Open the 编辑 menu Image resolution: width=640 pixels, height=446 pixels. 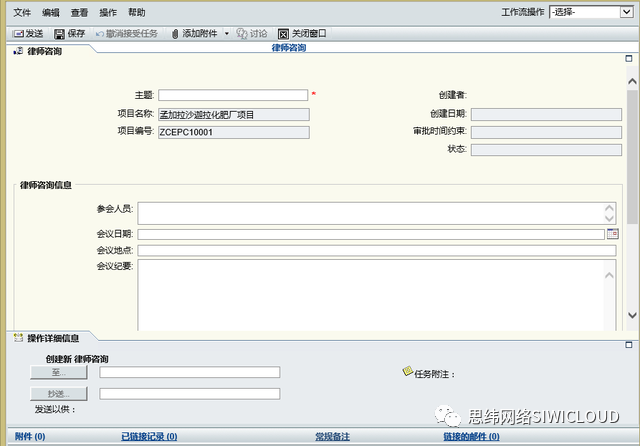[x=51, y=13]
